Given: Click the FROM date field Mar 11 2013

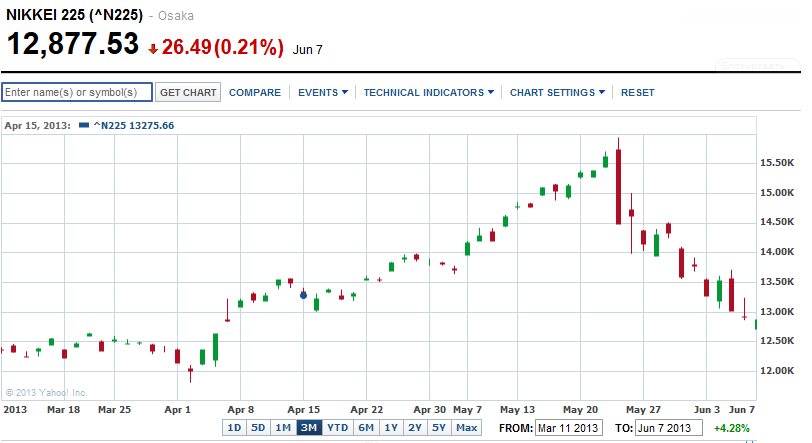Looking at the screenshot, I should coord(568,428).
